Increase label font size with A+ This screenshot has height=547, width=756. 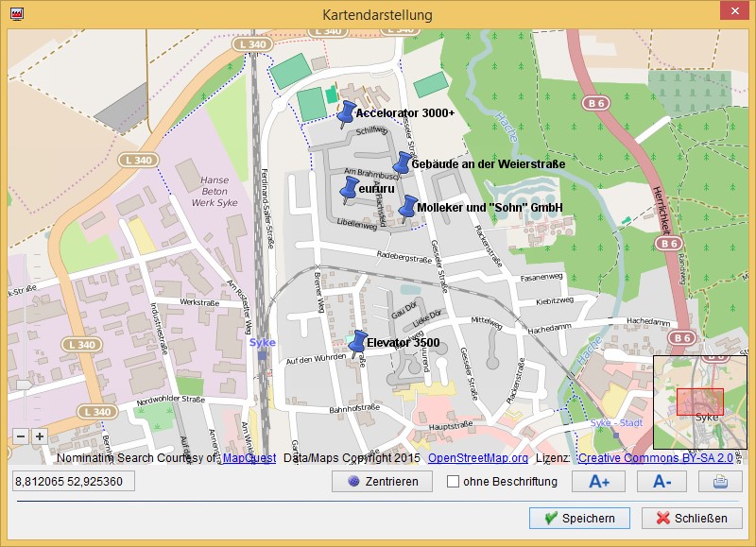tap(599, 482)
